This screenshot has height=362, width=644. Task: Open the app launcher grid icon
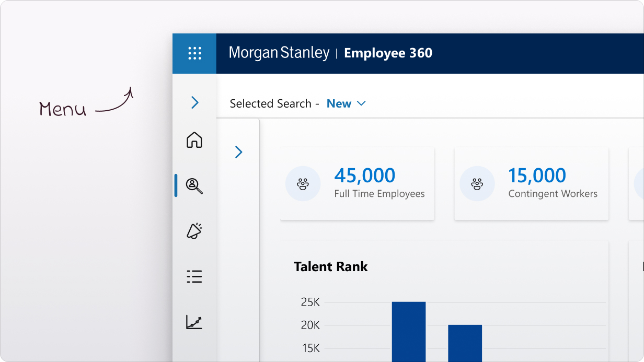pyautogui.click(x=194, y=53)
